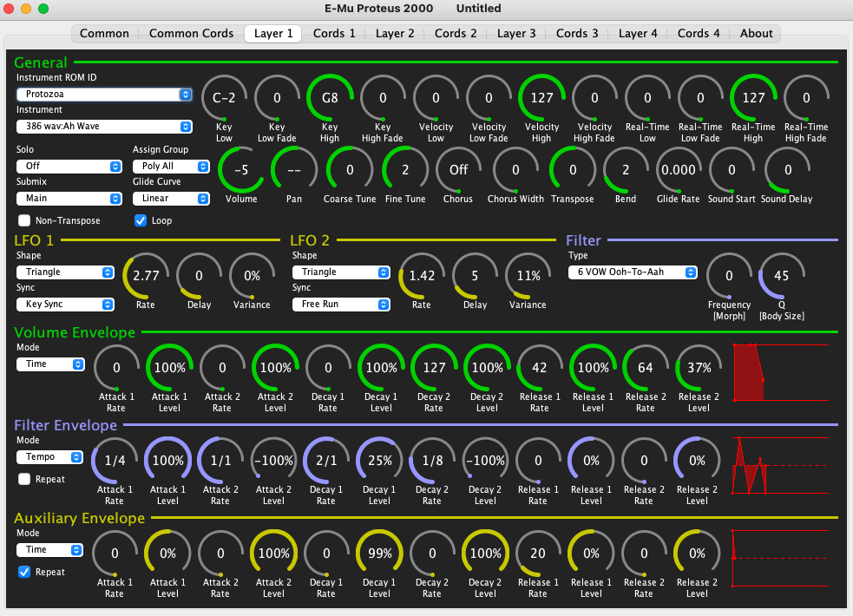Screen dimensions: 853x616
Task: Open the About tab
Action: pyautogui.click(x=756, y=34)
